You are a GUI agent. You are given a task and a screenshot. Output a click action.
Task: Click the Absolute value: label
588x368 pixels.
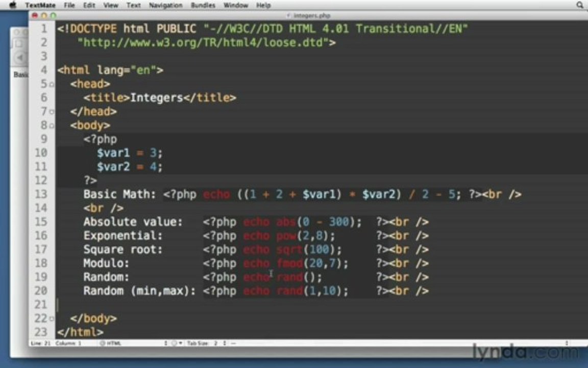pos(133,222)
